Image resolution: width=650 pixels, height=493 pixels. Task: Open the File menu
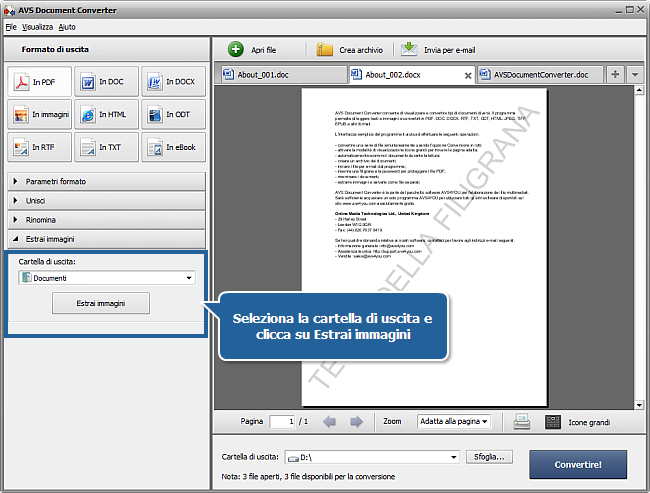[11, 27]
